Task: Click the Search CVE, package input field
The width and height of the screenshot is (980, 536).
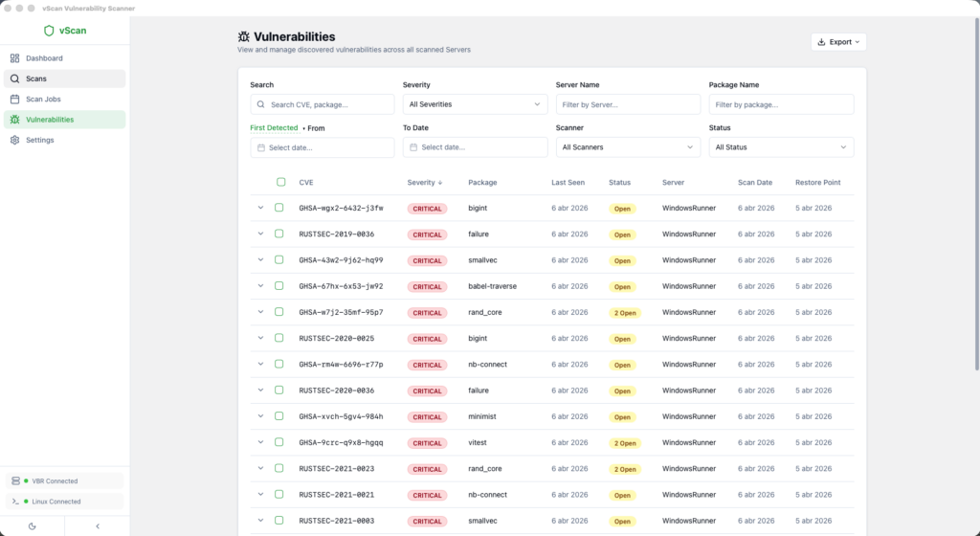Action: [x=323, y=104]
